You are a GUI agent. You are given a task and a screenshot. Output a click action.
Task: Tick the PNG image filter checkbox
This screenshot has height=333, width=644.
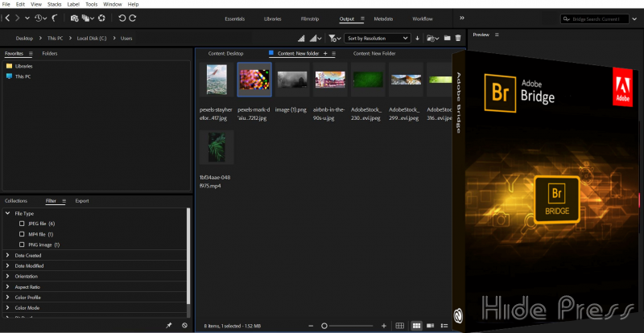click(23, 245)
